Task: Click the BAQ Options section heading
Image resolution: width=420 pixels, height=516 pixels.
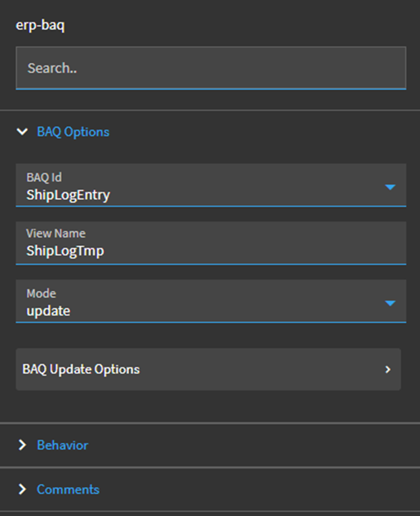Action: click(73, 132)
